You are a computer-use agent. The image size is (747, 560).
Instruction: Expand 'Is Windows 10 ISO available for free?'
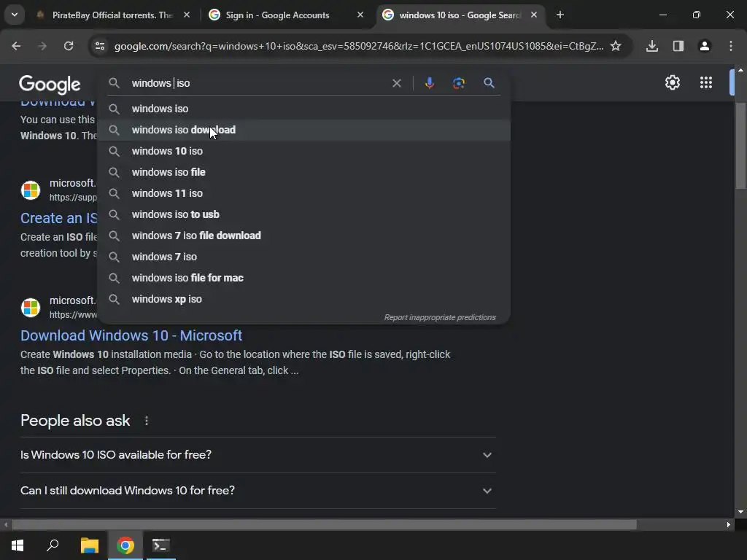tap(258, 455)
